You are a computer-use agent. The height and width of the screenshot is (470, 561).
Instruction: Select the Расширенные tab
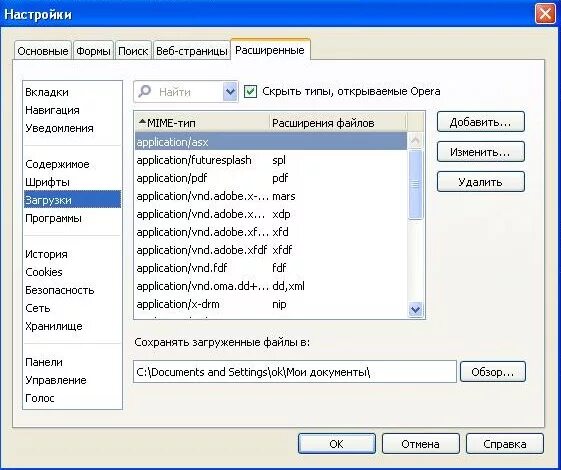pyautogui.click(x=270, y=50)
